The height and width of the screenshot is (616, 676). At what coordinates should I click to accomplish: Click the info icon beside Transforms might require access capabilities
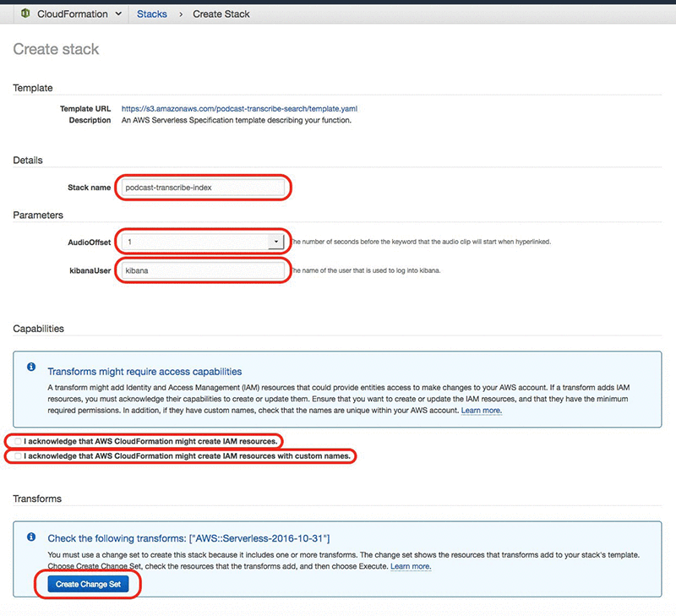click(31, 367)
